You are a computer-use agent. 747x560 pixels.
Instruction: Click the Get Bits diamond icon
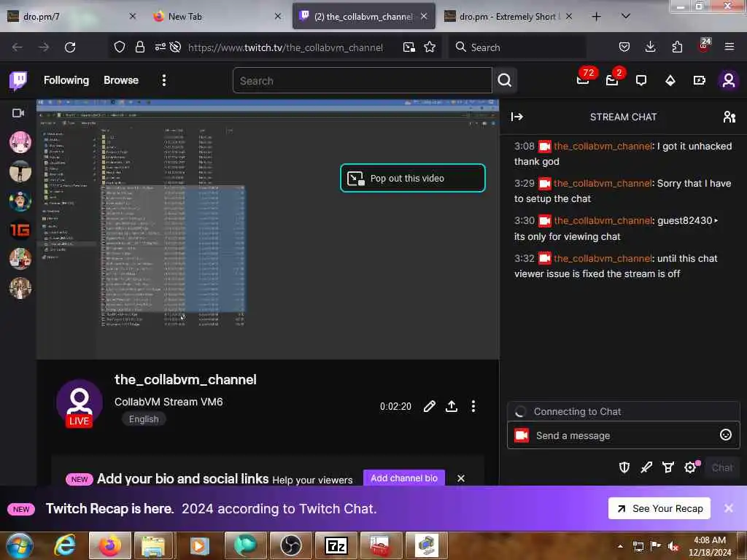(670, 80)
